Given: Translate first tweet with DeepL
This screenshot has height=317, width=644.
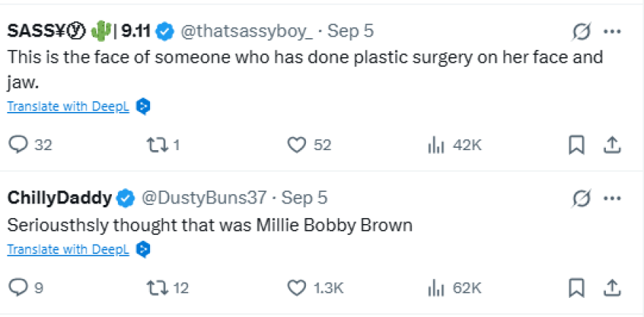Looking at the screenshot, I should 69,107.
